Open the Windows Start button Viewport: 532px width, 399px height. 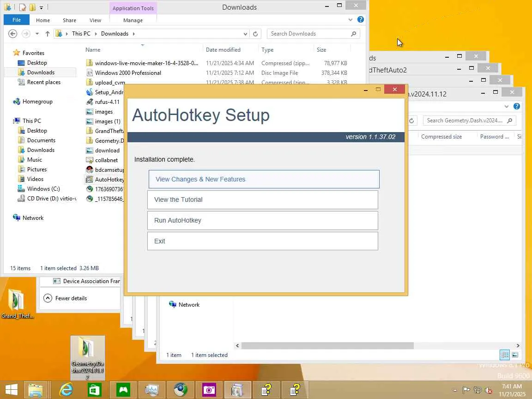pos(12,389)
